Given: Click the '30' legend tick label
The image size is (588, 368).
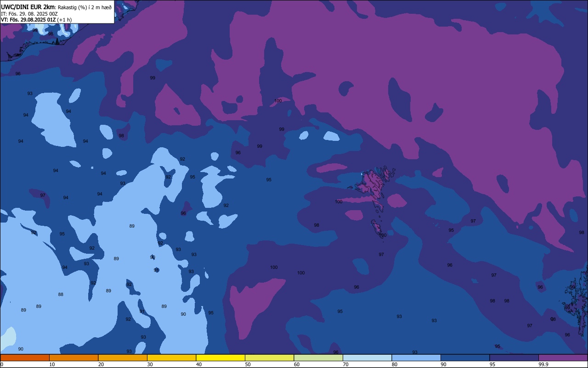Looking at the screenshot, I should click(150, 364).
